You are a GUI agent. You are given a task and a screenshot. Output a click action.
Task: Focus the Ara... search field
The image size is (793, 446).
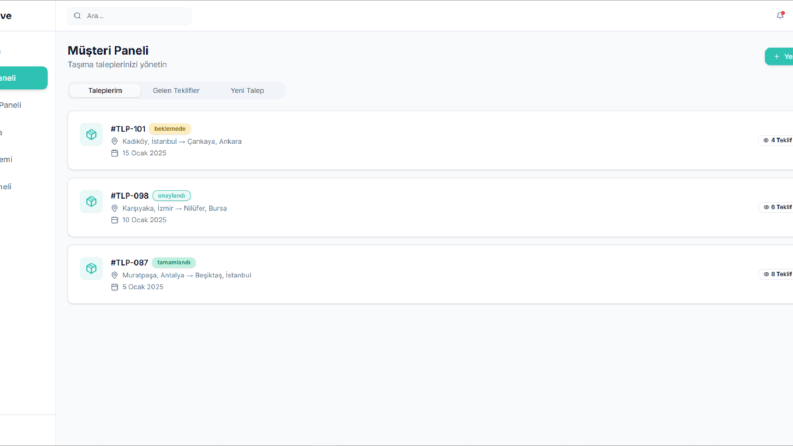130,16
